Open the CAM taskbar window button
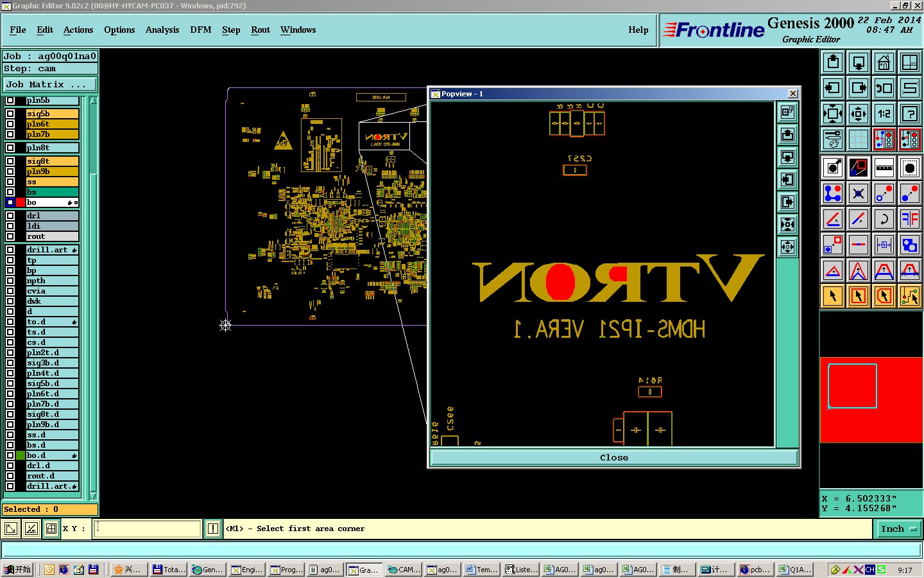The width and height of the screenshot is (924, 578). click(x=404, y=570)
